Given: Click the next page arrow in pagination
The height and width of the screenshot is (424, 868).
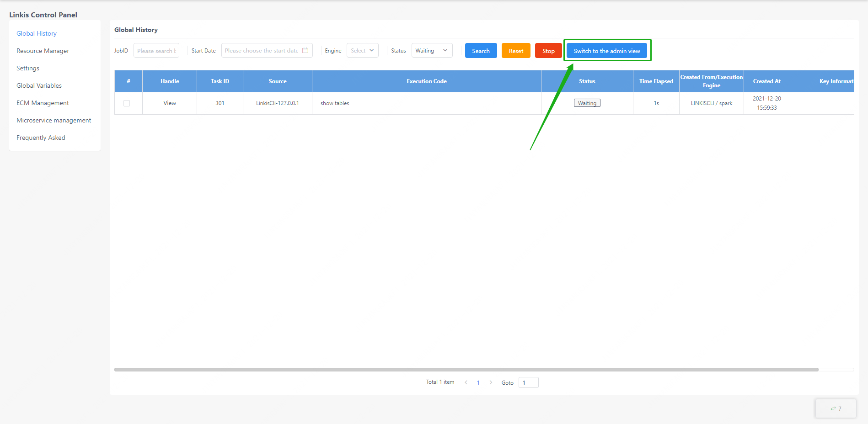Looking at the screenshot, I should pyautogui.click(x=491, y=382).
